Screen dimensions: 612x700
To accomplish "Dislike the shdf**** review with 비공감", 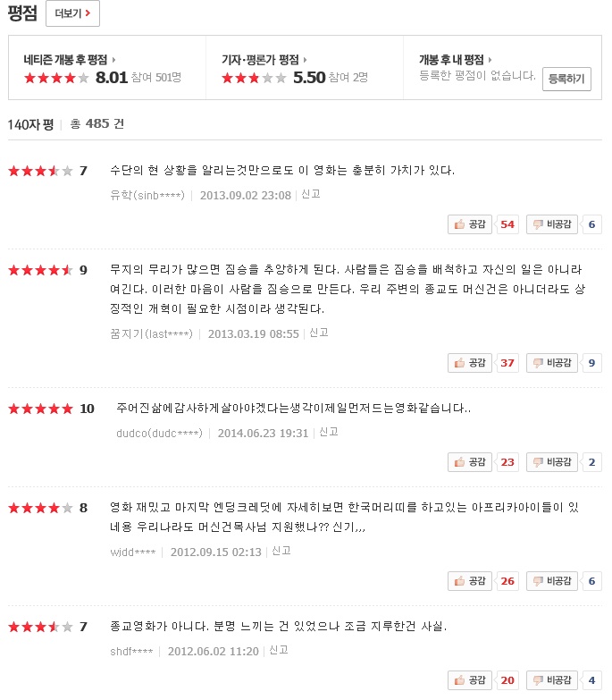I will (552, 680).
